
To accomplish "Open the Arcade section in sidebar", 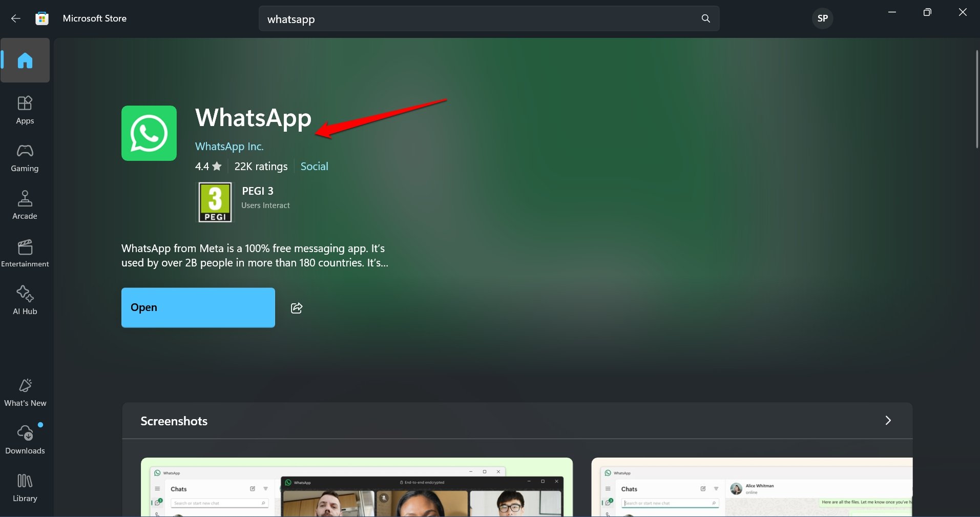I will tap(25, 205).
